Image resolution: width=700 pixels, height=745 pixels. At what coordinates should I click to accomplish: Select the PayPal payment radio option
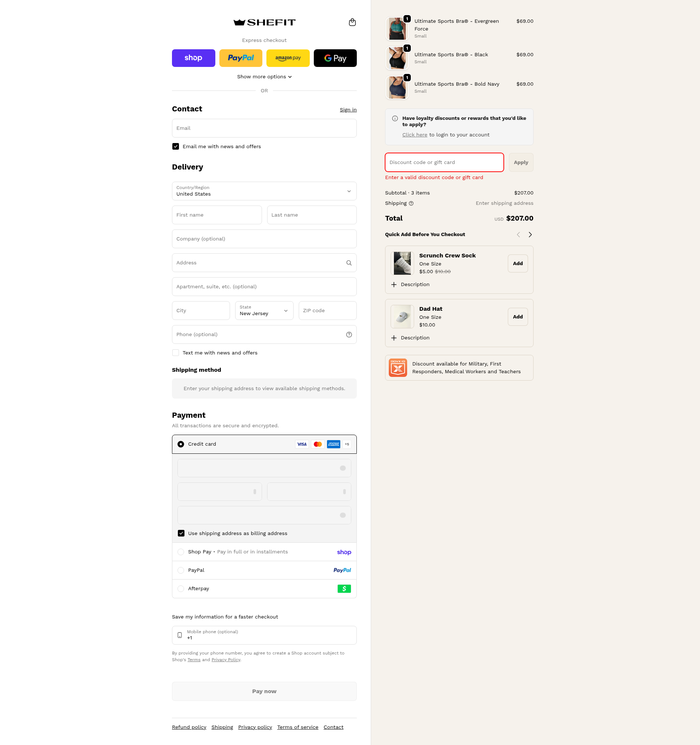click(180, 570)
